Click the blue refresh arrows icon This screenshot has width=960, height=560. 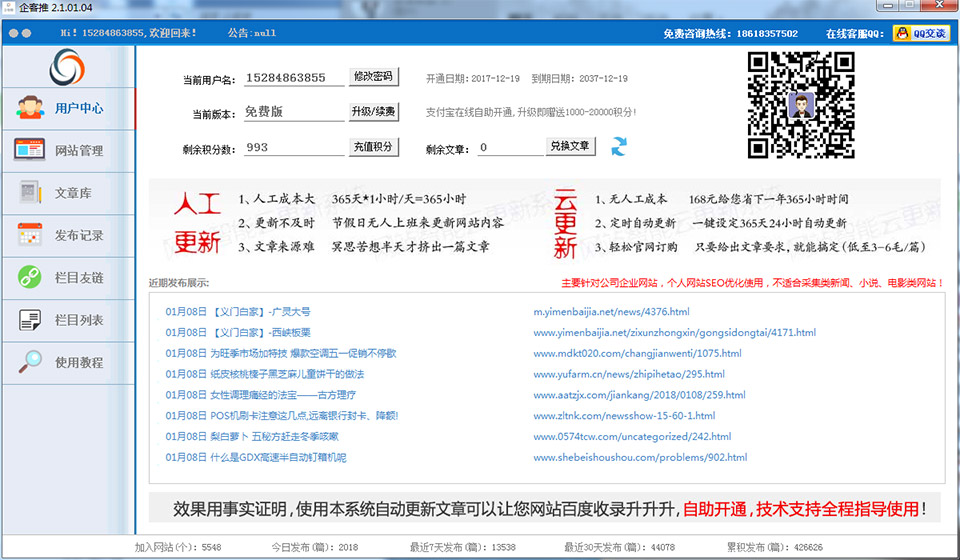tap(619, 146)
